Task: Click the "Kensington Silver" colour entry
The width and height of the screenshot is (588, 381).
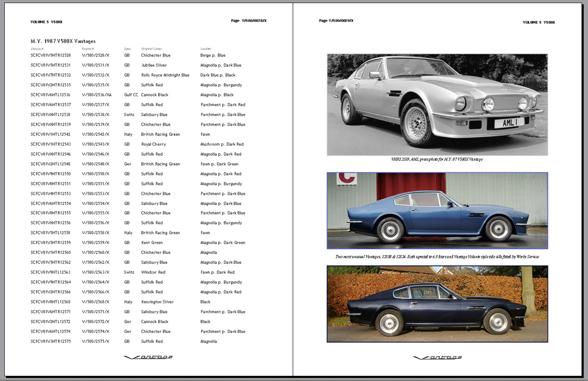Action: 157,302
